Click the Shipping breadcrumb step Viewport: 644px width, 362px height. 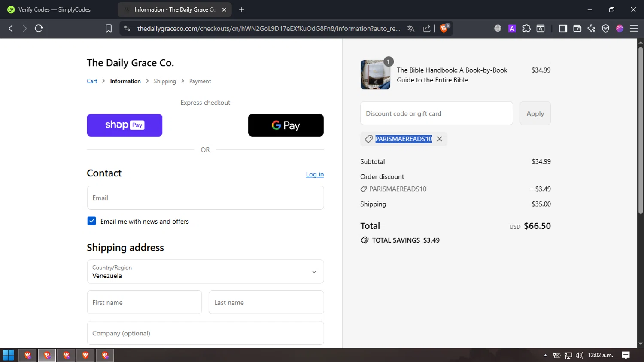pyautogui.click(x=165, y=81)
